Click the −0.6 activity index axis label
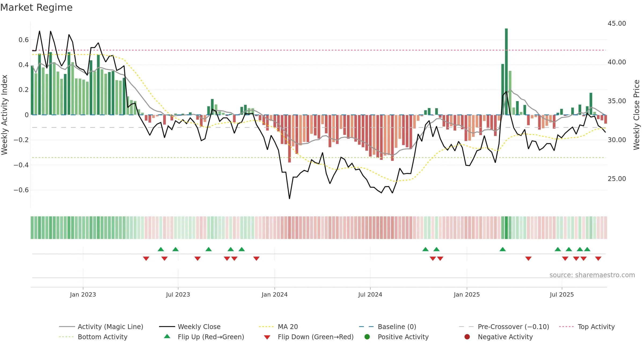The height and width of the screenshot is (362, 644). (x=21, y=190)
